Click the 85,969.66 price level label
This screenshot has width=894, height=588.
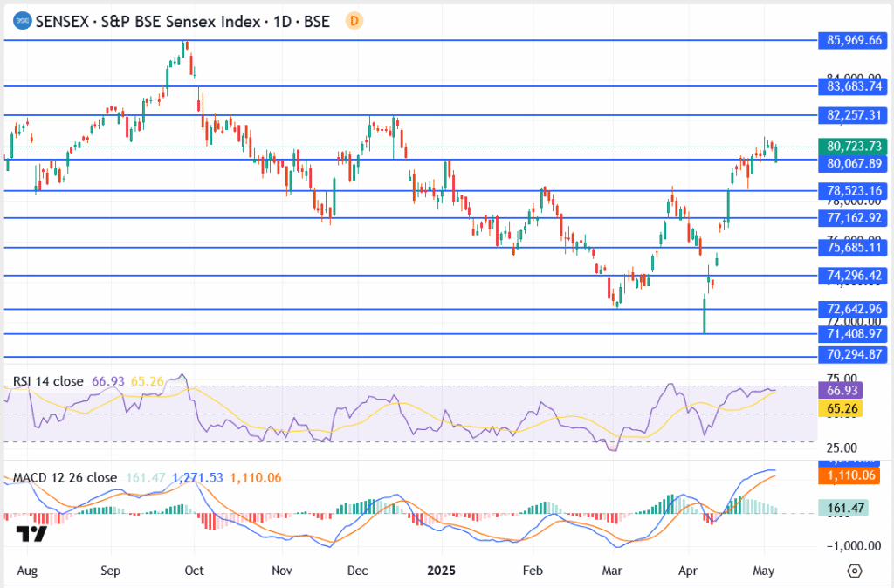coord(852,40)
